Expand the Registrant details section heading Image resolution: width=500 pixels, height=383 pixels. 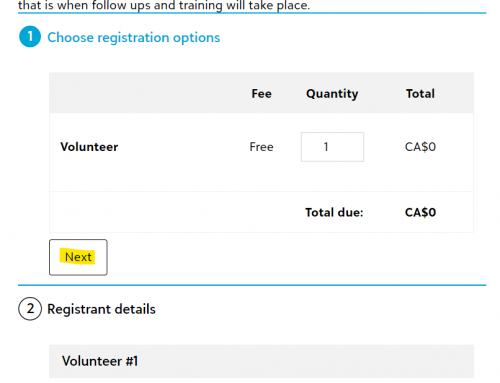[x=101, y=309]
